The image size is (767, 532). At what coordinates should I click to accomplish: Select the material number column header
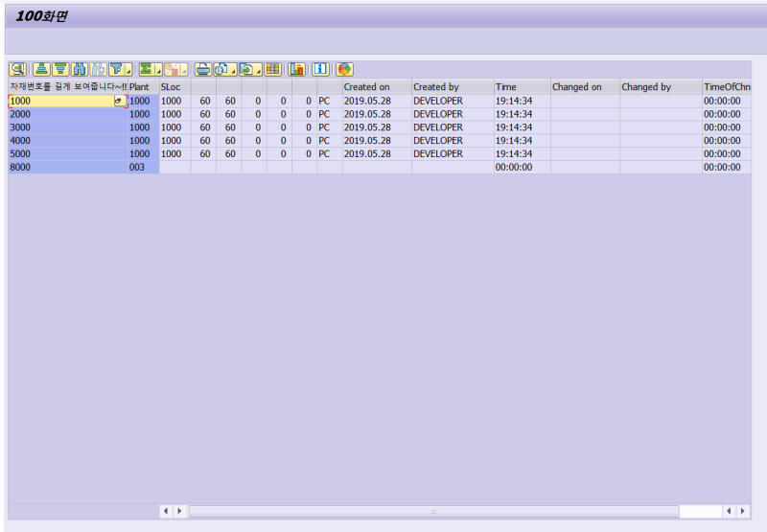(68, 86)
